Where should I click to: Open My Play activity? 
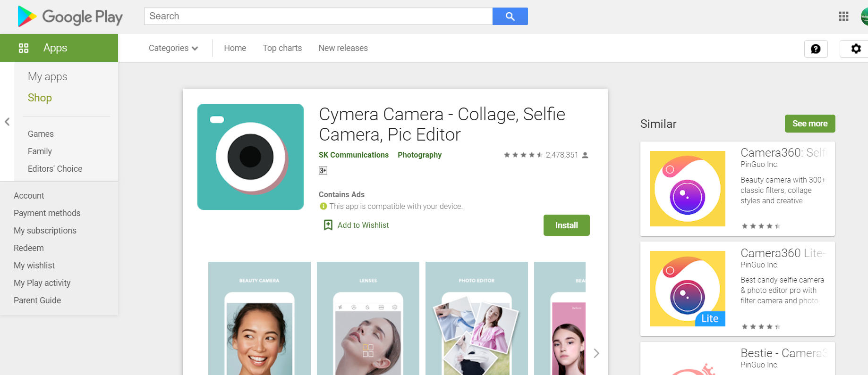click(42, 283)
